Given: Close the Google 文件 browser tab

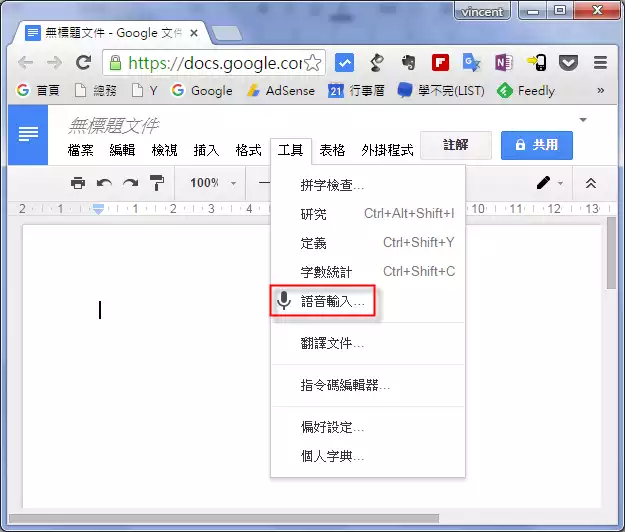Looking at the screenshot, I should (x=194, y=33).
